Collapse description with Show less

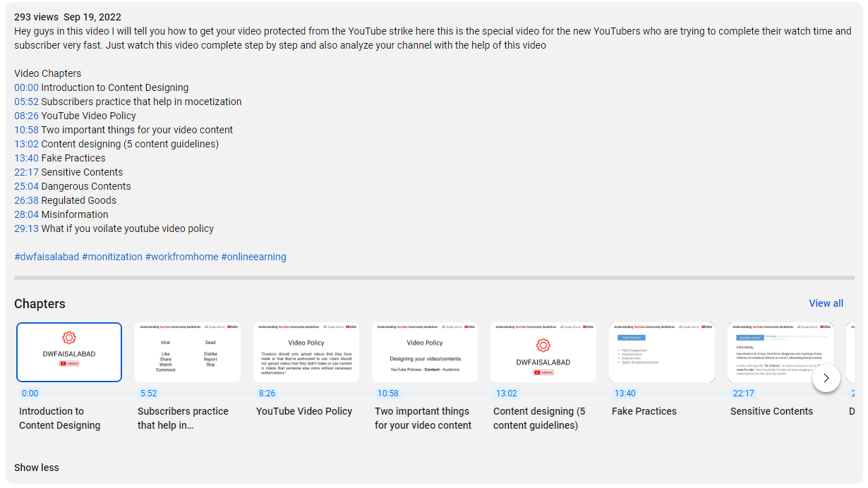[x=37, y=468]
